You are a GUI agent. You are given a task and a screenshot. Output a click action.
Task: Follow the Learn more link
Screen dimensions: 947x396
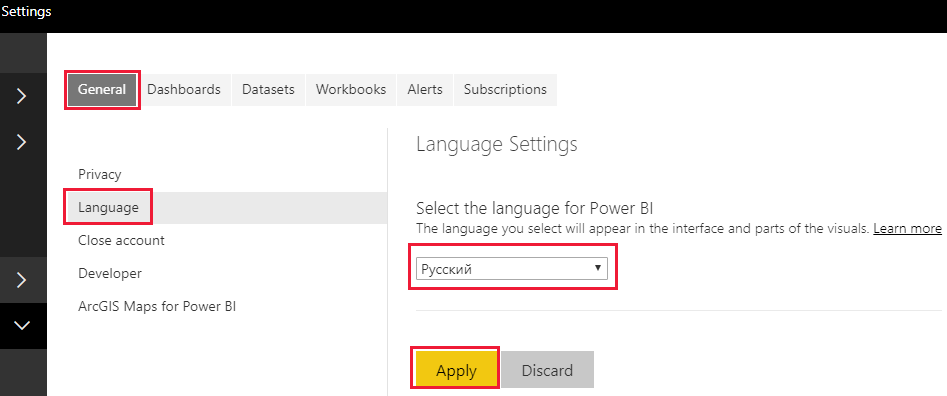[907, 229]
